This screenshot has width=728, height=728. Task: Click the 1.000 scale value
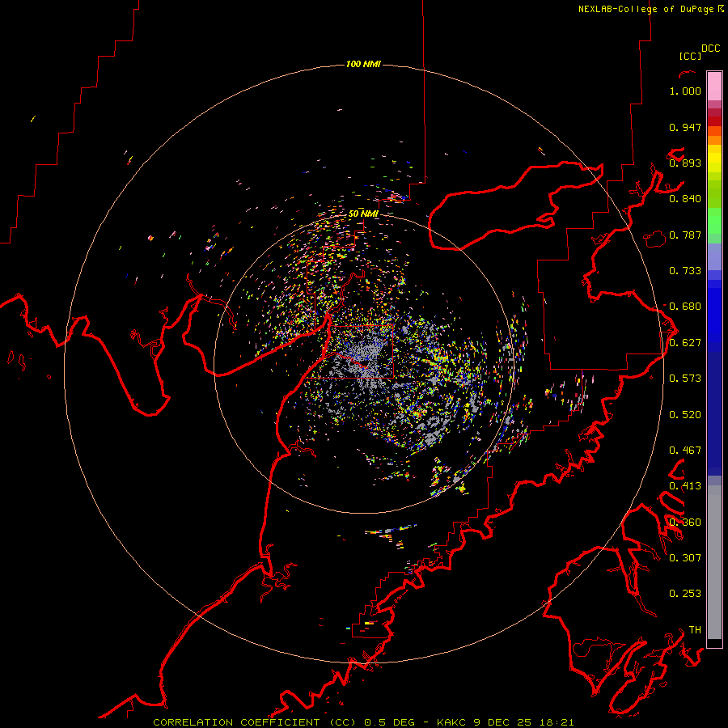pos(685,91)
